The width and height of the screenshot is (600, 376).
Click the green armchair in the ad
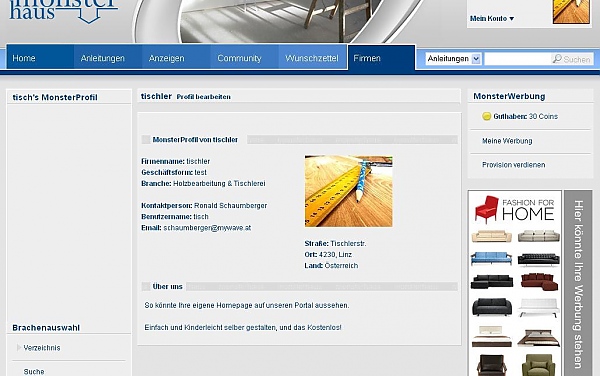(x=538, y=365)
